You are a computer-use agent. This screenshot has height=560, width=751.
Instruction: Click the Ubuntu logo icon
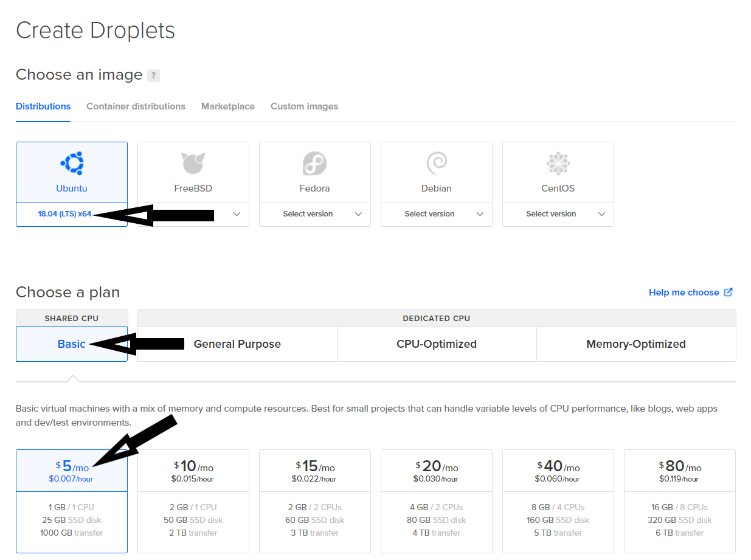click(x=72, y=163)
